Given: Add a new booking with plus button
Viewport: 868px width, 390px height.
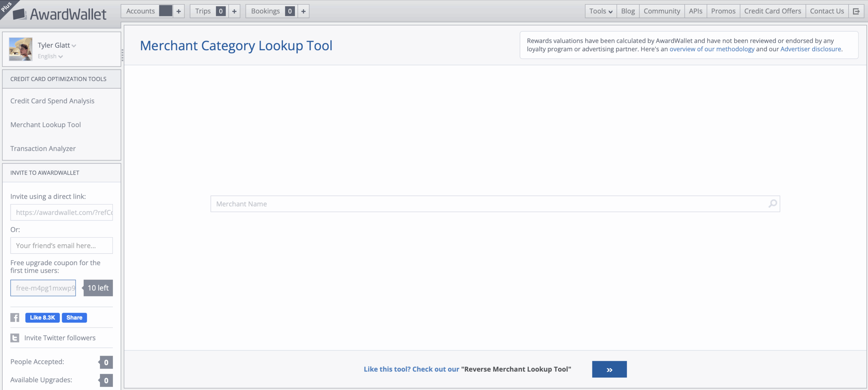Looking at the screenshot, I should click(x=303, y=11).
